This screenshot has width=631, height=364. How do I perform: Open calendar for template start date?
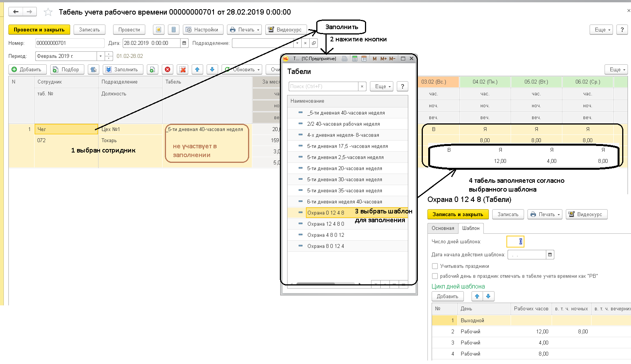point(550,255)
